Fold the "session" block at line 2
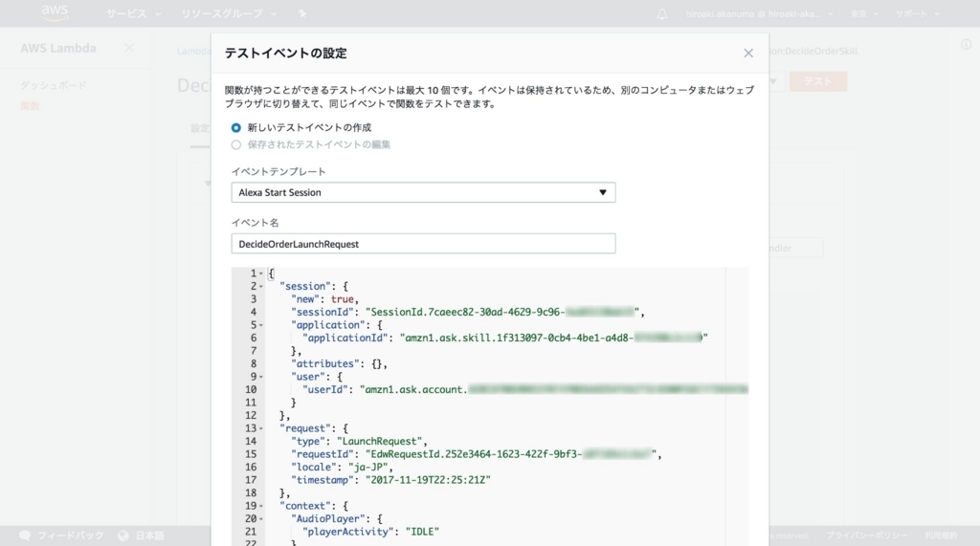This screenshot has height=546, width=980. [260, 287]
